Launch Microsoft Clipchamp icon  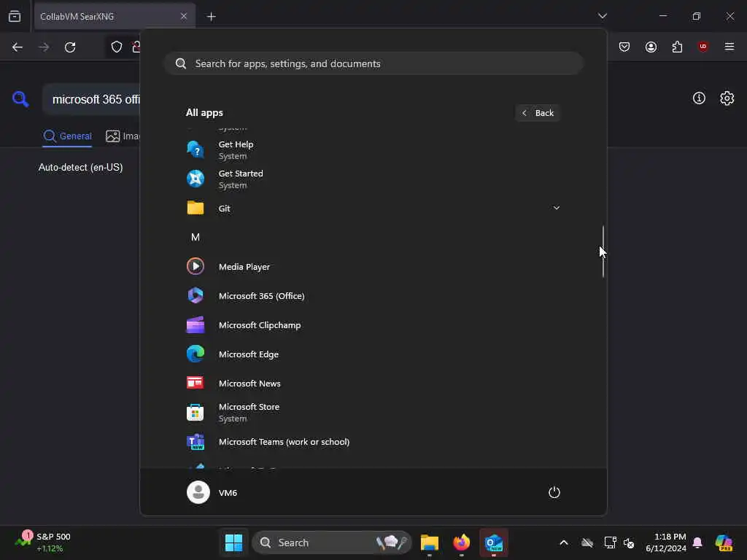click(x=196, y=325)
